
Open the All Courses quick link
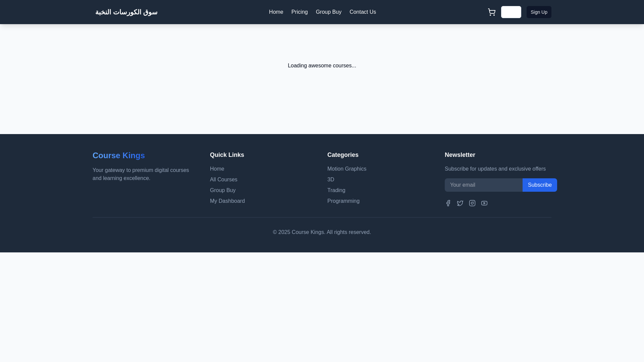pos(224,180)
